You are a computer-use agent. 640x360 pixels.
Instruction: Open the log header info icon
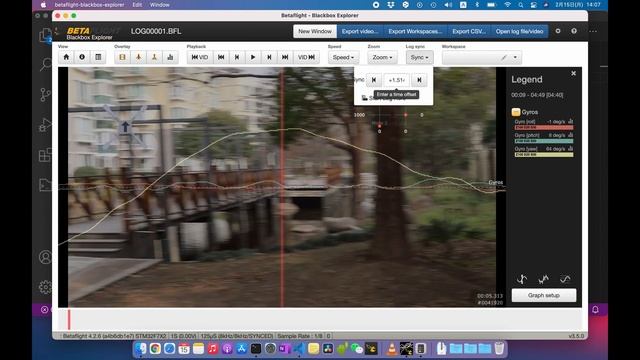[x=82, y=57]
